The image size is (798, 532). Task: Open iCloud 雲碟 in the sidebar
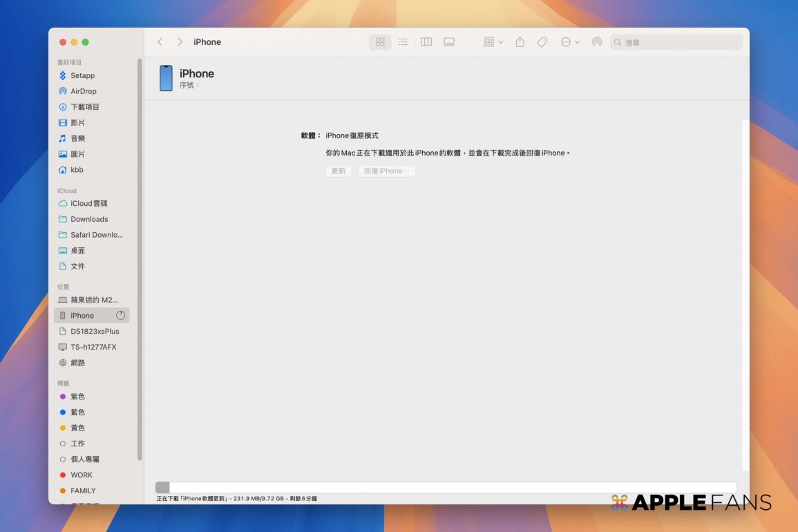coord(88,204)
